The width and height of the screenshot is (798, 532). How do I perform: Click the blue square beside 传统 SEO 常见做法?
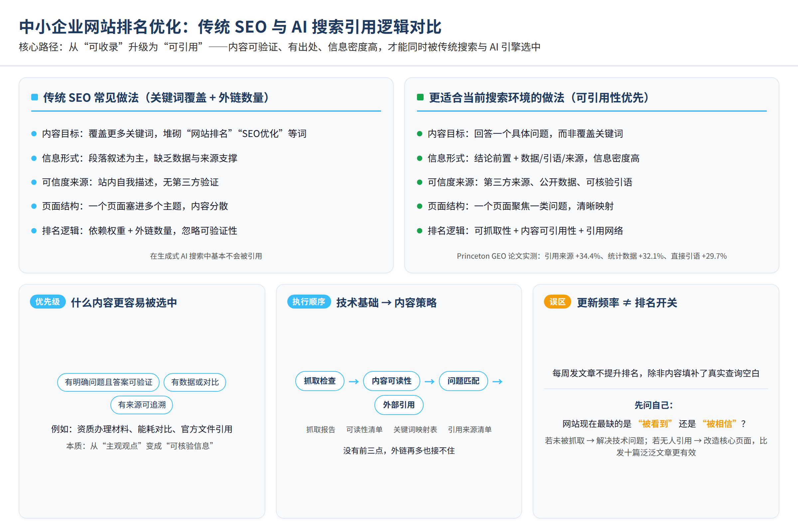pyautogui.click(x=35, y=97)
